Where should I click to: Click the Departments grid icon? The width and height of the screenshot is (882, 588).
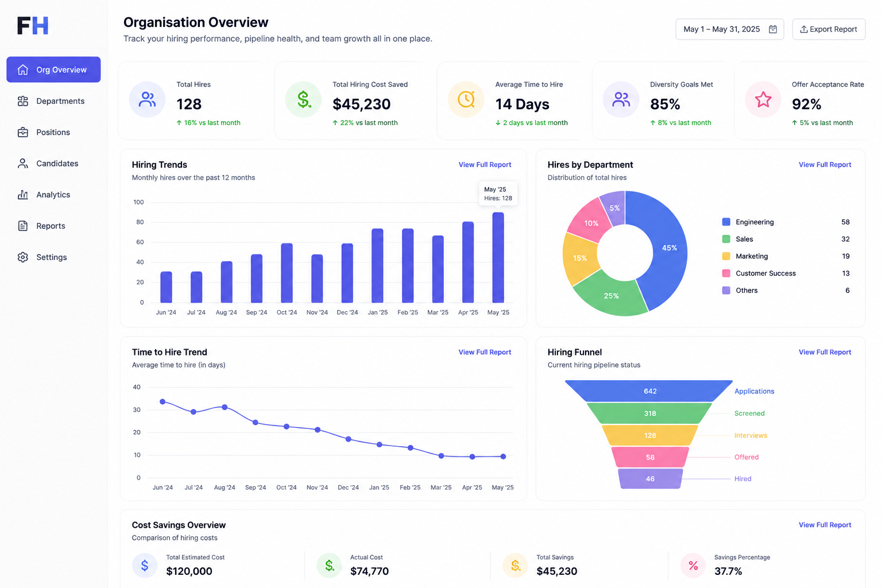coord(23,101)
